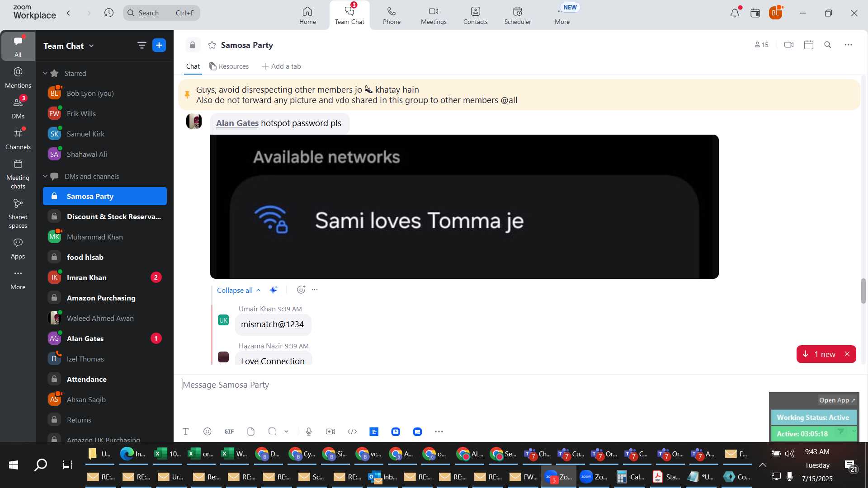Open channel more options ellipsis
The width and height of the screenshot is (868, 488).
tap(849, 45)
